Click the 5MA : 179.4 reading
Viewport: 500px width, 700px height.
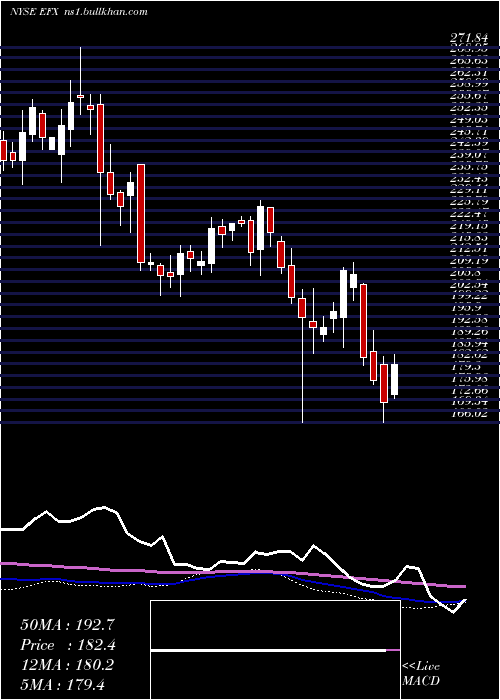63,685
